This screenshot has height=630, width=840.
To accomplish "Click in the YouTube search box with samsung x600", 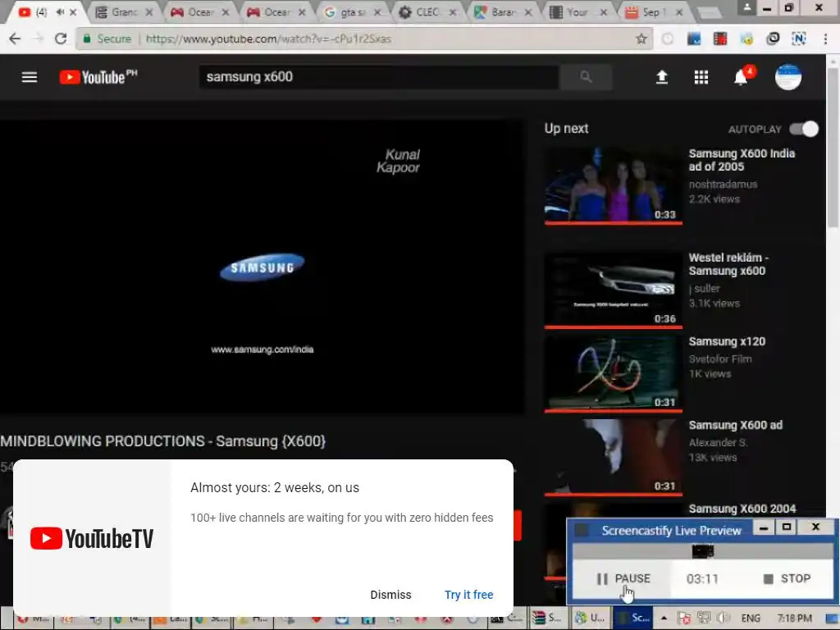I will point(379,77).
